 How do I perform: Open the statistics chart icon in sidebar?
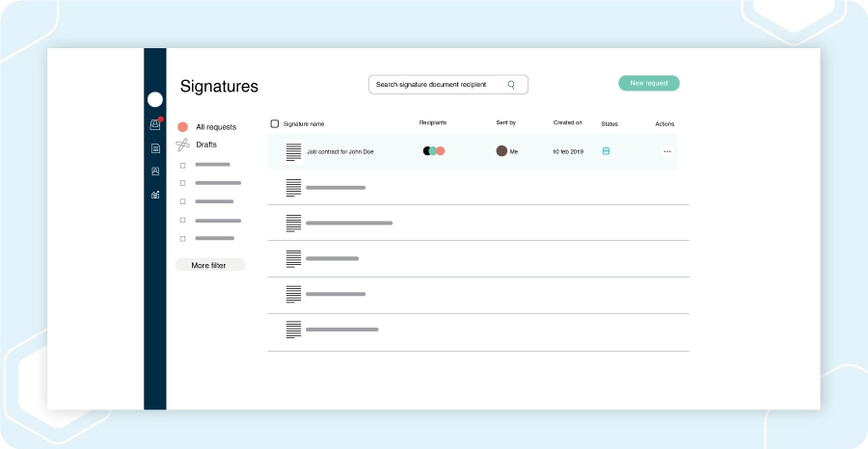(x=155, y=195)
